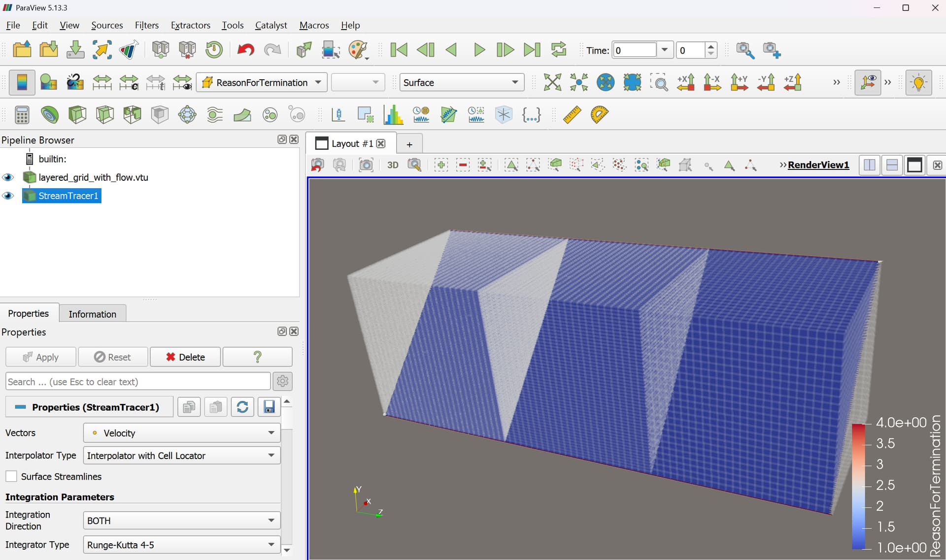Image resolution: width=946 pixels, height=560 pixels.
Task: Jump to the last frame
Action: [x=532, y=50]
